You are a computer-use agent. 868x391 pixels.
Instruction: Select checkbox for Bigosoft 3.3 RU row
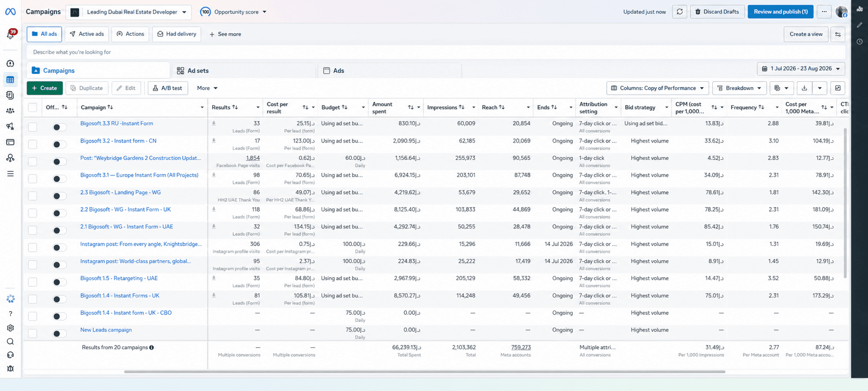(x=33, y=127)
